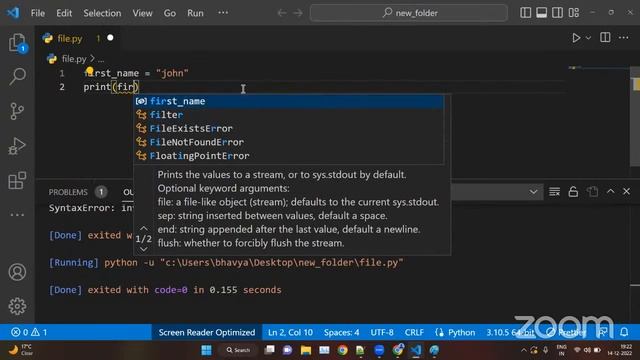The image size is (640, 360).
Task: Show hidden menu bar items
Action: [x=223, y=13]
